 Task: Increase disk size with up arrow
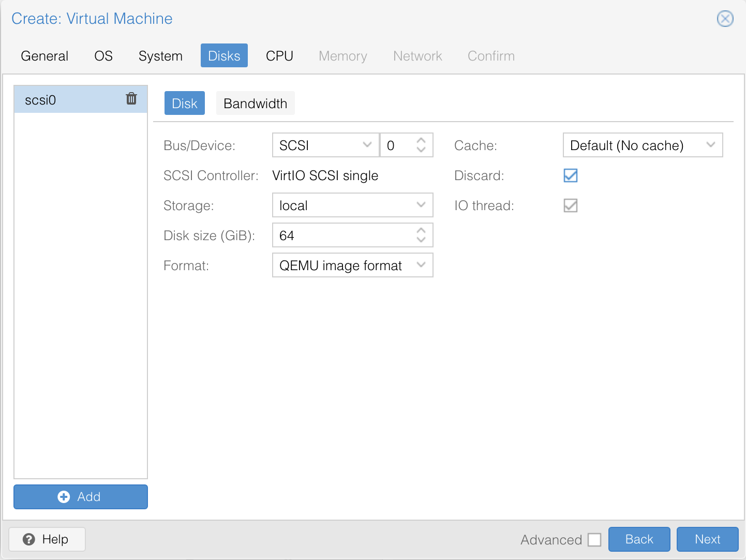(421, 230)
